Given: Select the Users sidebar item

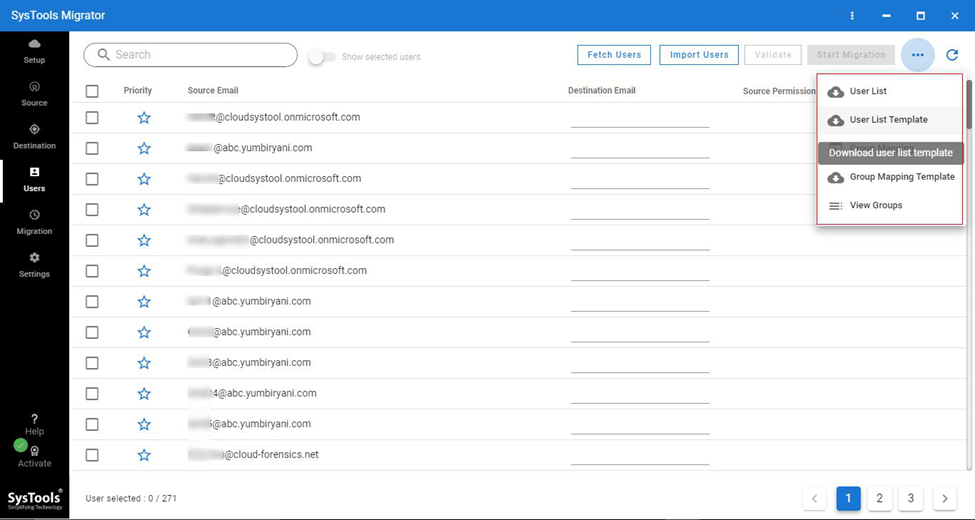Looking at the screenshot, I should point(34,180).
